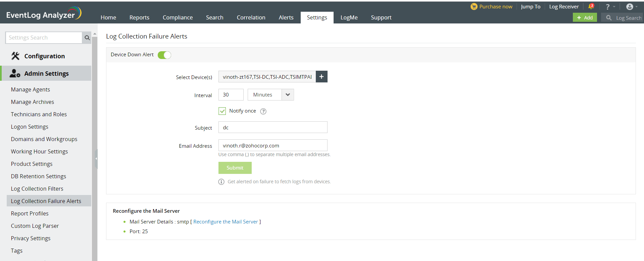Click the Settings Search input field
This screenshot has width=644, height=261.
[44, 38]
